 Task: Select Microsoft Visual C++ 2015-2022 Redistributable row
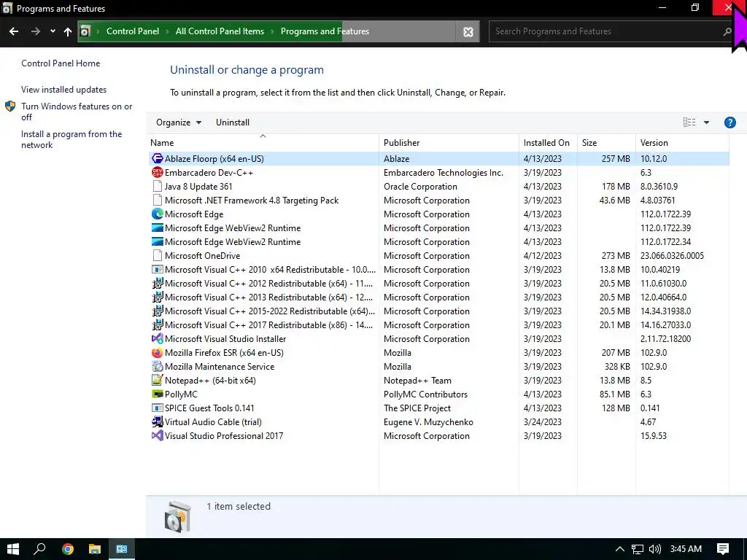438,311
